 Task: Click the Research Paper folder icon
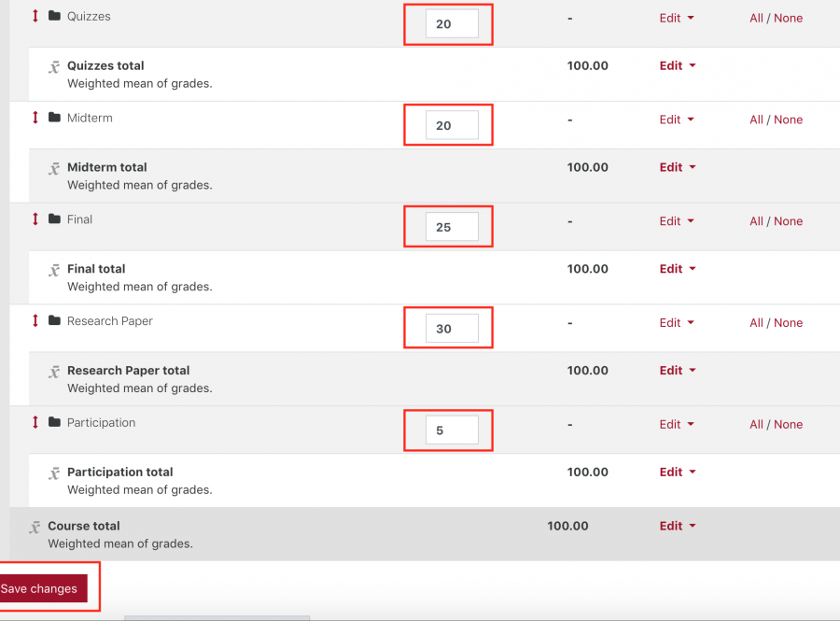tap(54, 320)
